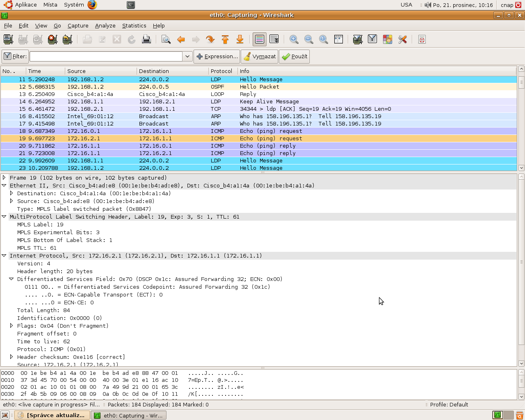525x420 pixels.
Task: Open the filter history dropdown arrow
Action: click(x=187, y=57)
